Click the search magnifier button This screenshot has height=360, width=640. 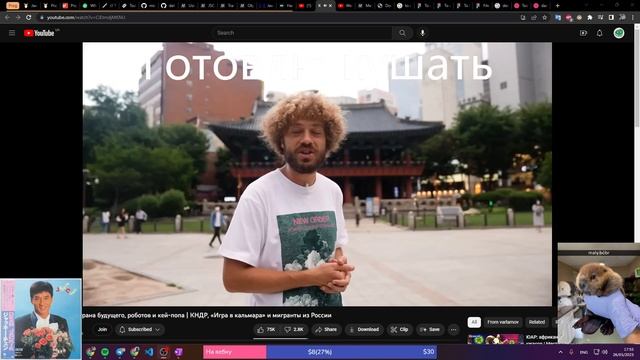[402, 33]
